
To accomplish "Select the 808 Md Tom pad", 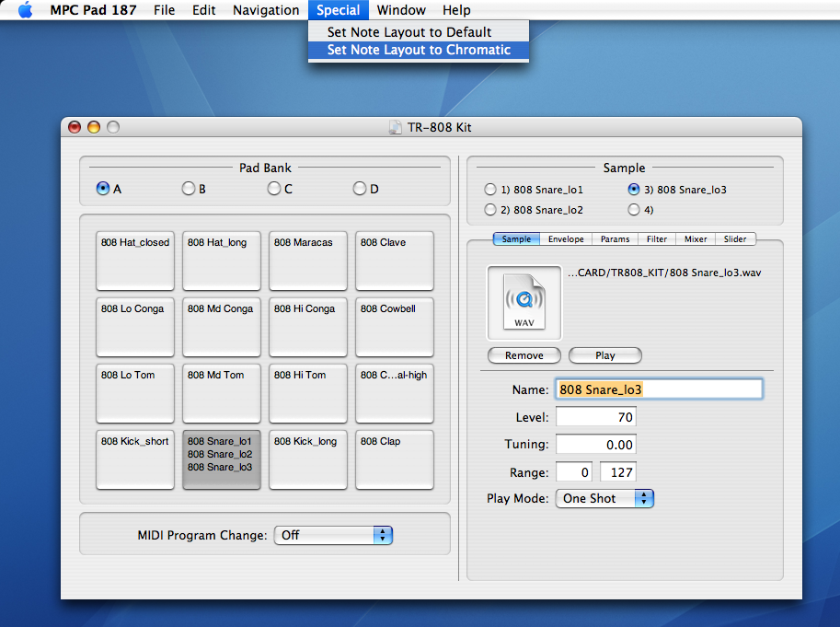I will click(x=221, y=393).
